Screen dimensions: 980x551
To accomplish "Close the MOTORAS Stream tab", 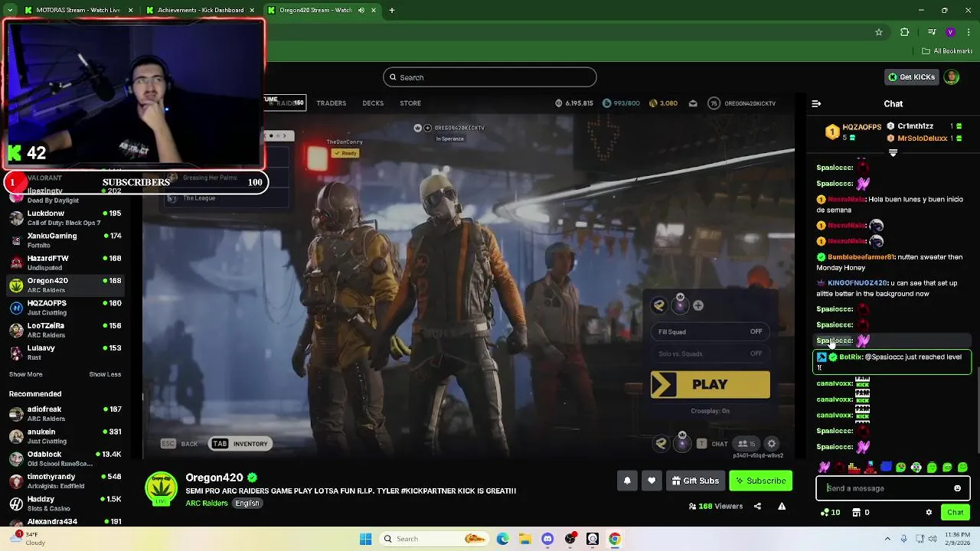I will pos(130,11).
